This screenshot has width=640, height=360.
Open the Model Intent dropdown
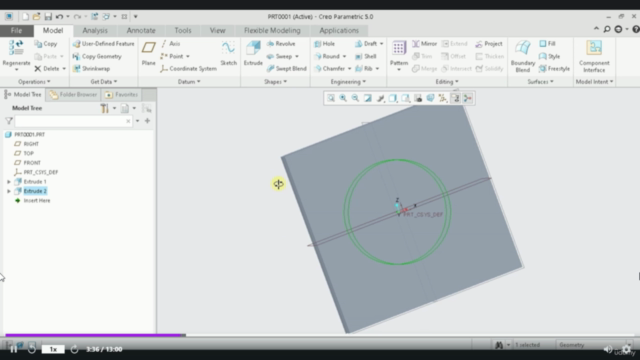594,82
